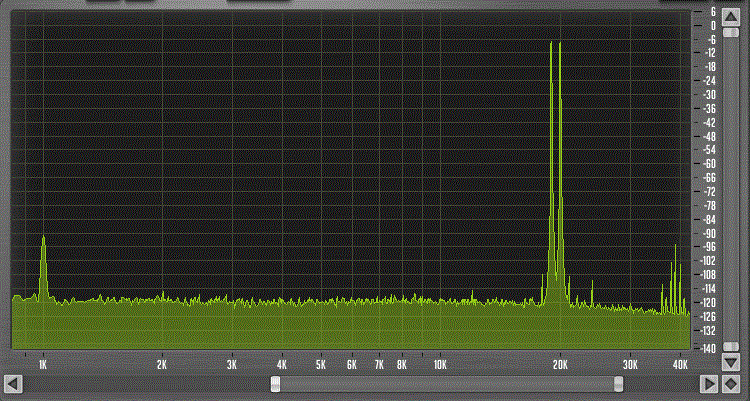
Task: Click the -140 dB level label
Action: coord(708,349)
